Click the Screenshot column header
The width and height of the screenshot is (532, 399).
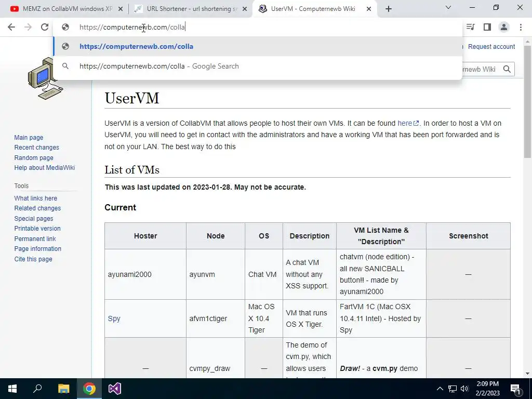(468, 236)
